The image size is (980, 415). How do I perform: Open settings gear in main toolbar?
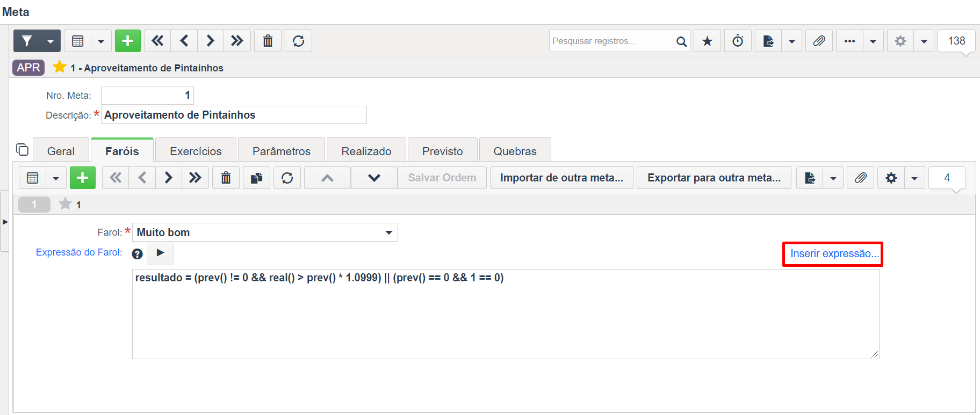900,41
